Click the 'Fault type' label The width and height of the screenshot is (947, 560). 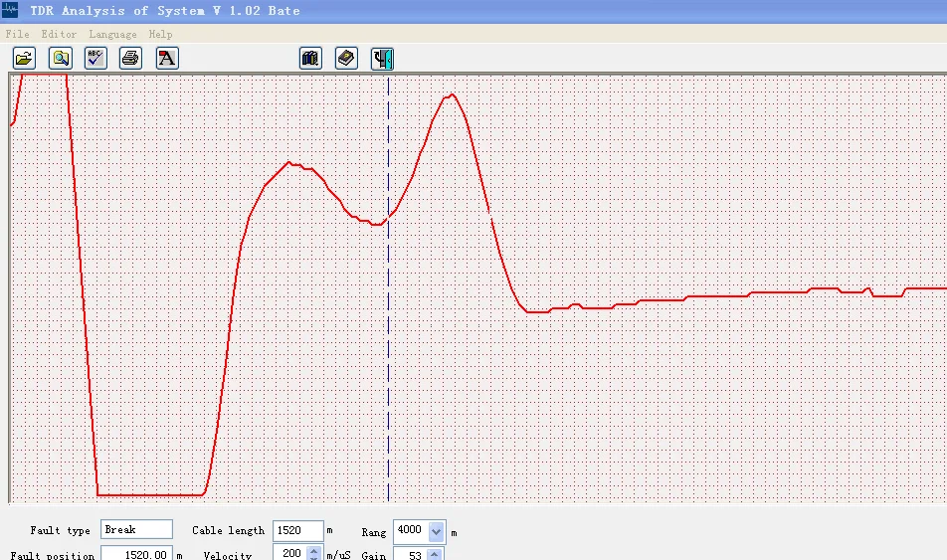coord(60,530)
